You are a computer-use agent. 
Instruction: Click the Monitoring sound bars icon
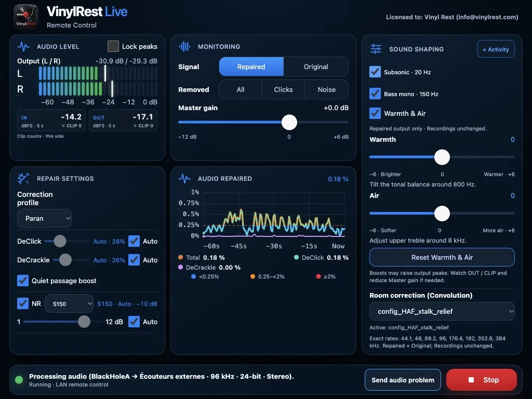tap(184, 46)
